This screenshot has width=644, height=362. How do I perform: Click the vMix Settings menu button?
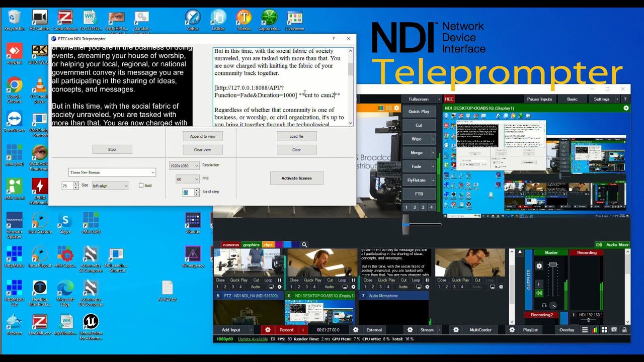pos(602,99)
